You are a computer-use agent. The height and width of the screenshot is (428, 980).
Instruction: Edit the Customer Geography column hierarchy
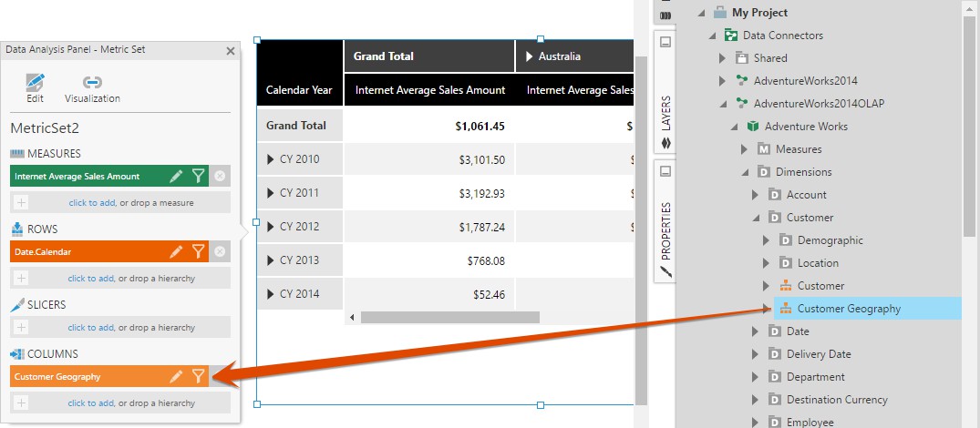pos(177,376)
